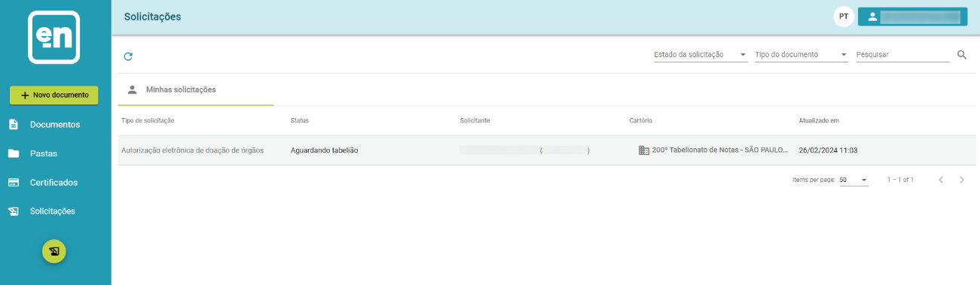This screenshot has width=980, height=285.
Task: Click the search magnifier icon
Action: tap(962, 55)
